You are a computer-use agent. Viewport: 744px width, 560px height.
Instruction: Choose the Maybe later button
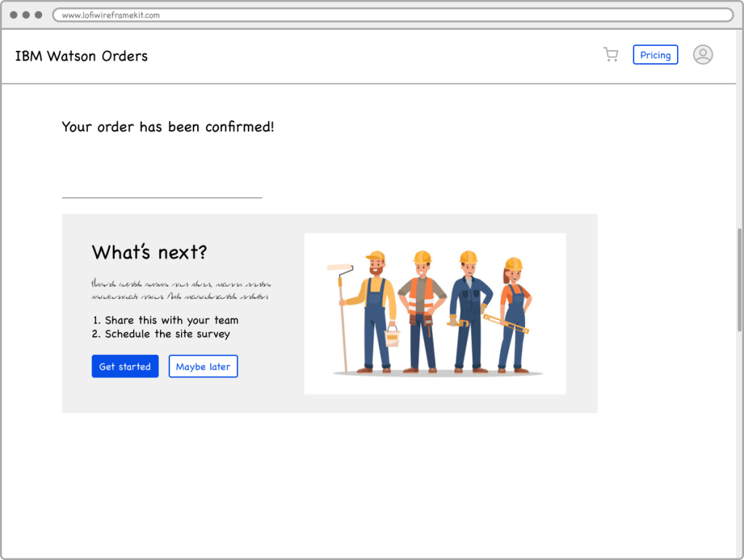click(203, 367)
